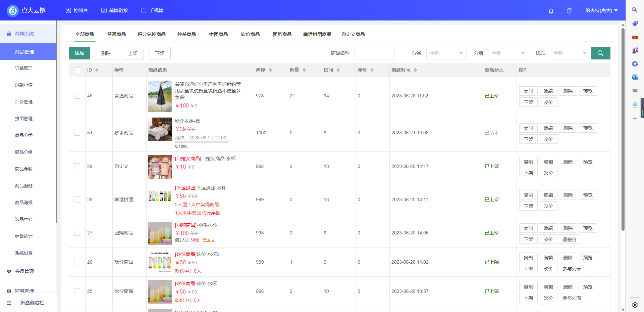The height and width of the screenshot is (312, 644).
Task: Toggle the select-all checkbox in table header
Action: pos(77,70)
